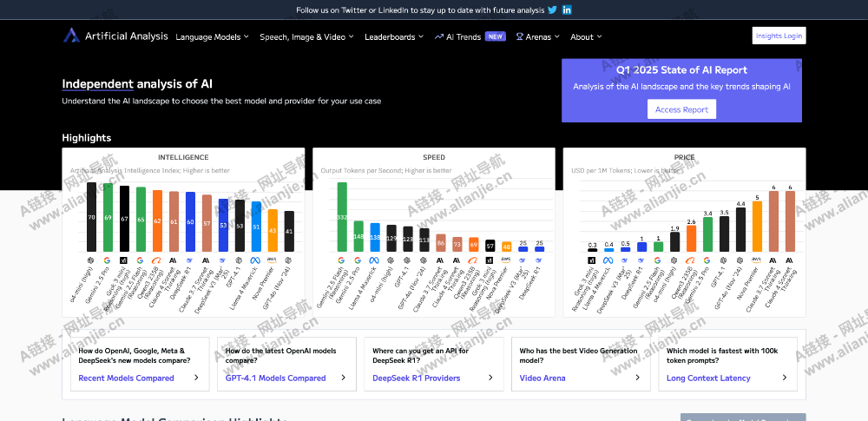
Task: Click chevron on GPT-4.1 Models Compared card
Action: (x=343, y=378)
